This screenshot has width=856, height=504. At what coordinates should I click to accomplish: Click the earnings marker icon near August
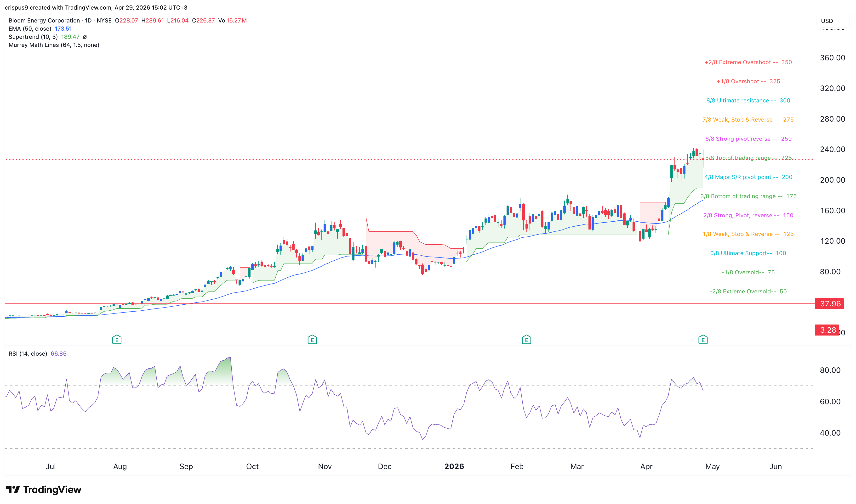(x=117, y=339)
